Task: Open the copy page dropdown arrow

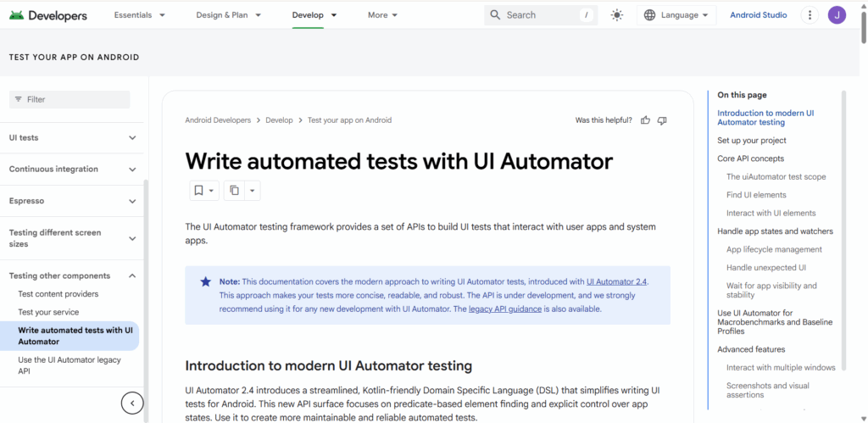Action: coord(252,191)
